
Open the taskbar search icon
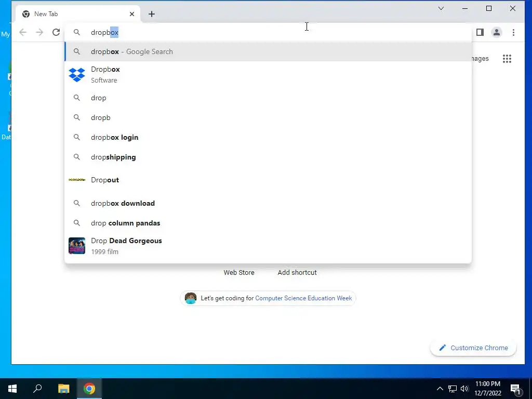[37, 389]
